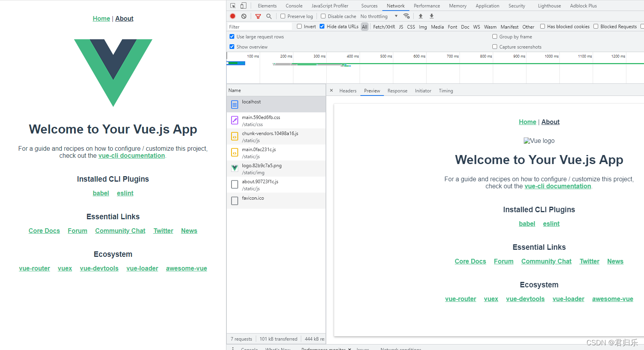644x350 pixels.
Task: Toggle the red filter funnel icon
Action: click(x=258, y=16)
